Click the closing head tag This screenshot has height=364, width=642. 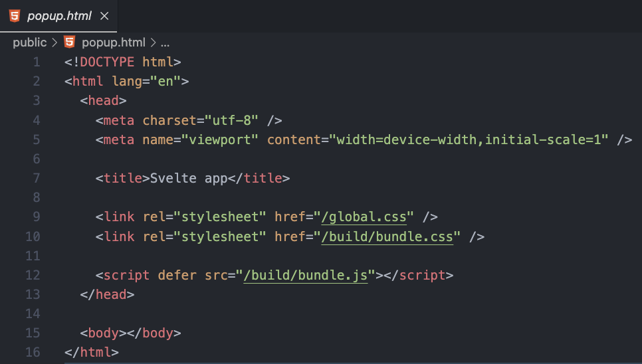pyautogui.click(x=107, y=294)
